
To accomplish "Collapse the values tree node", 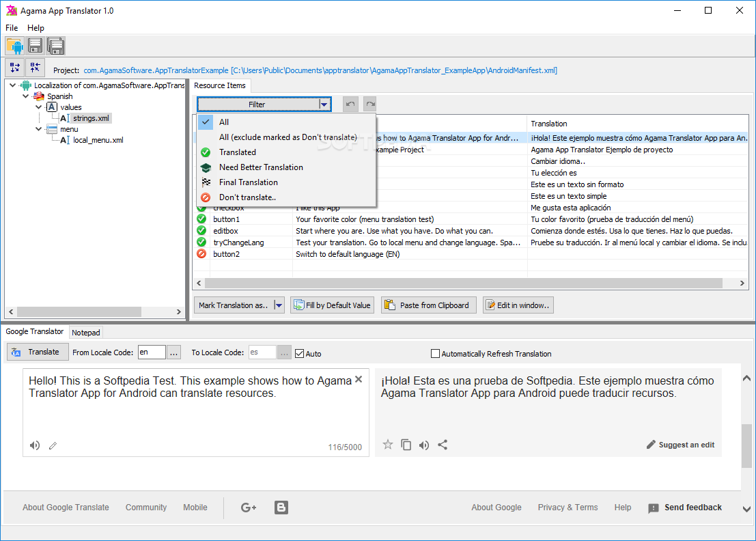I will pos(38,107).
